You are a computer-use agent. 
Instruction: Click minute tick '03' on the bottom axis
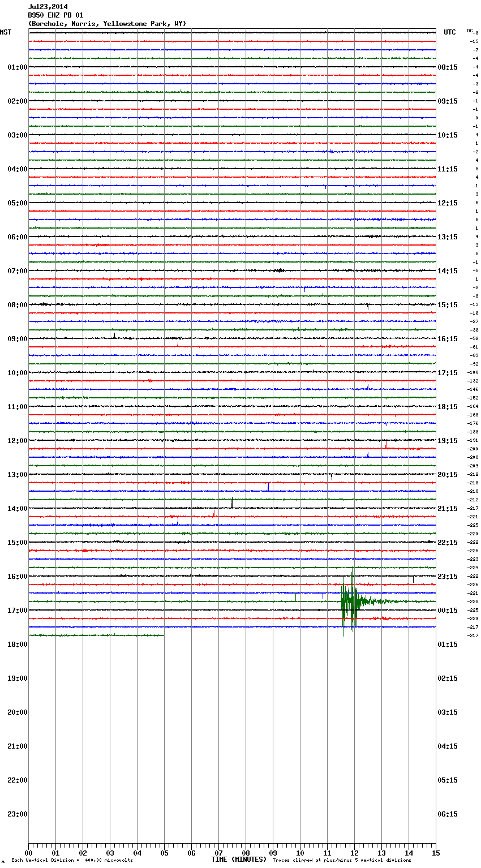pyautogui.click(x=110, y=853)
